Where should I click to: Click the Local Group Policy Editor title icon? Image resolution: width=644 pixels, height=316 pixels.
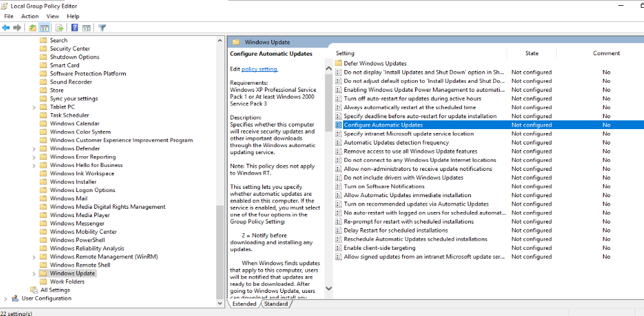[x=4, y=6]
